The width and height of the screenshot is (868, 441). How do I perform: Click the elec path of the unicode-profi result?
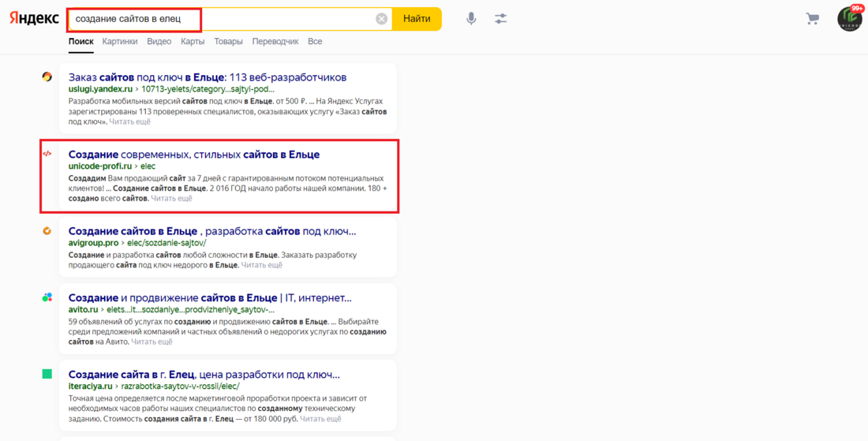pos(148,166)
